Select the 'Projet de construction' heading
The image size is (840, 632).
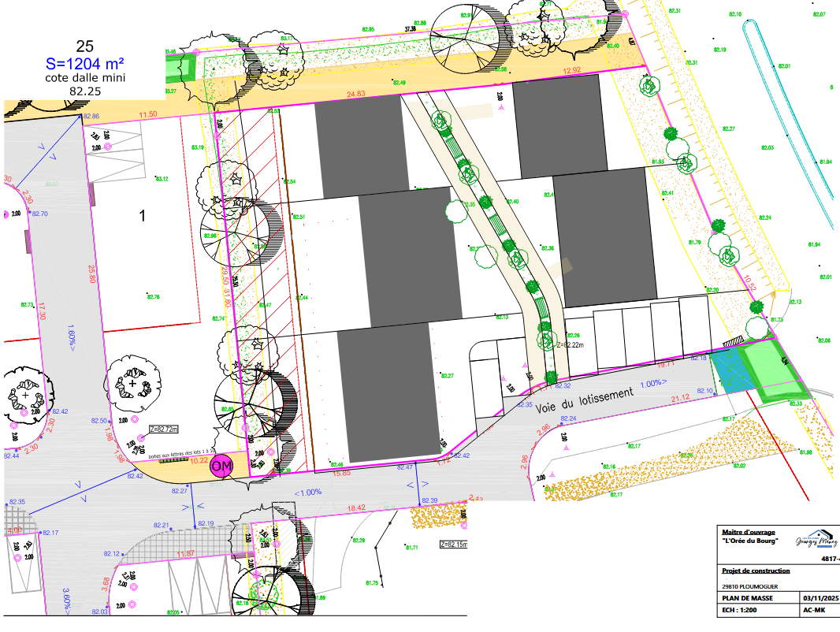(755, 571)
